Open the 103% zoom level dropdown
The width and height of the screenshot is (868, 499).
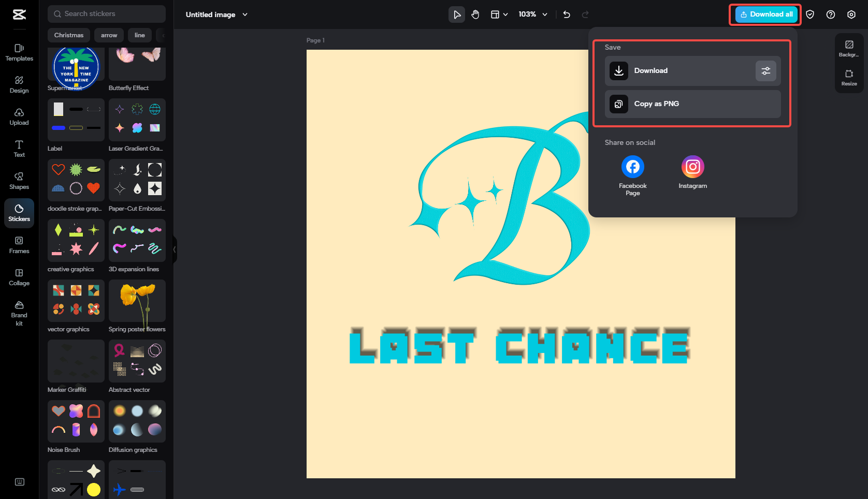click(532, 14)
